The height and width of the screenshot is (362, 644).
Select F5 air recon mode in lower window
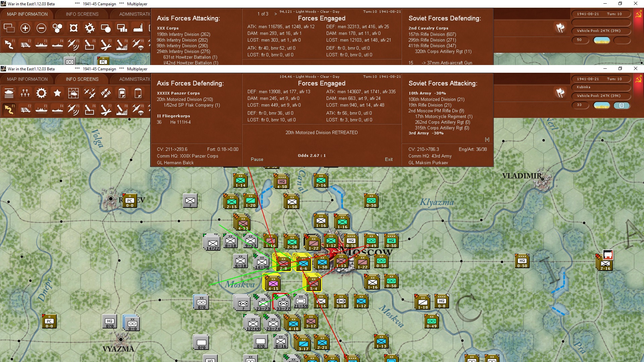coord(73,110)
